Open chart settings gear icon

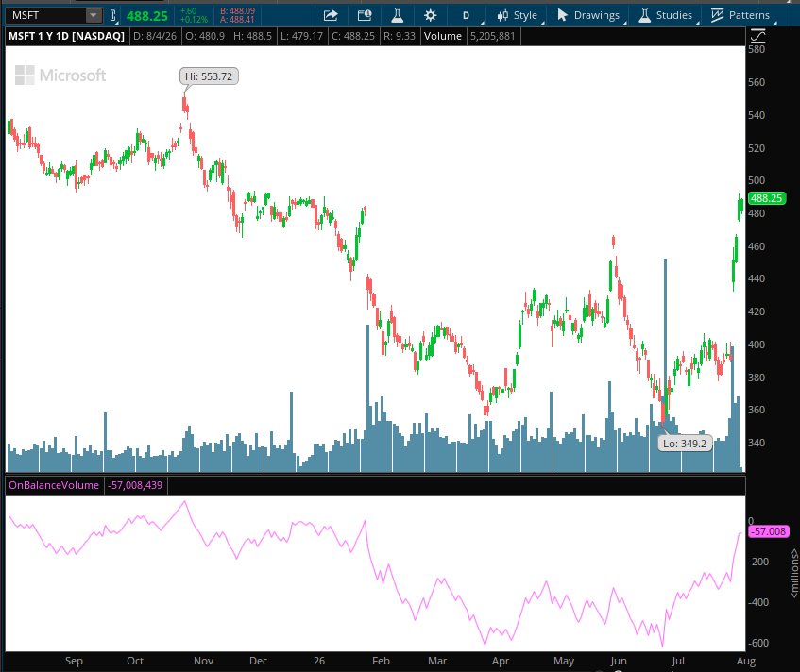click(x=431, y=15)
